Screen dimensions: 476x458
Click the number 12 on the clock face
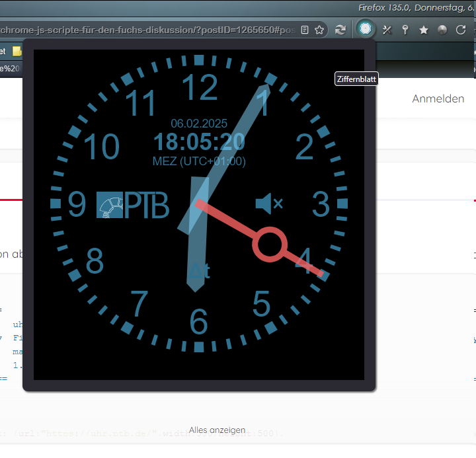[x=199, y=87]
